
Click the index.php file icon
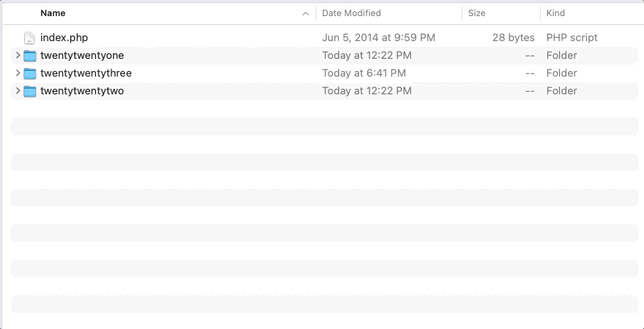[x=30, y=38]
